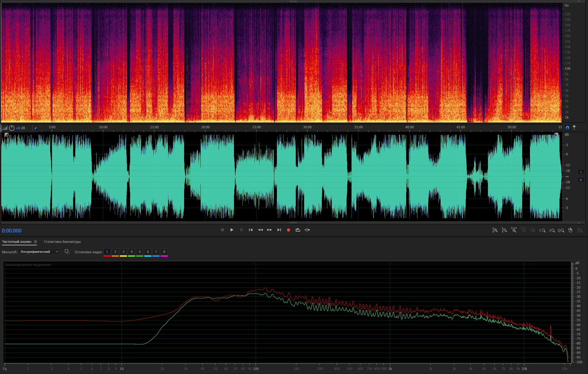Pause playback with the Pause button
This screenshot has height=374, width=588.
[x=241, y=230]
